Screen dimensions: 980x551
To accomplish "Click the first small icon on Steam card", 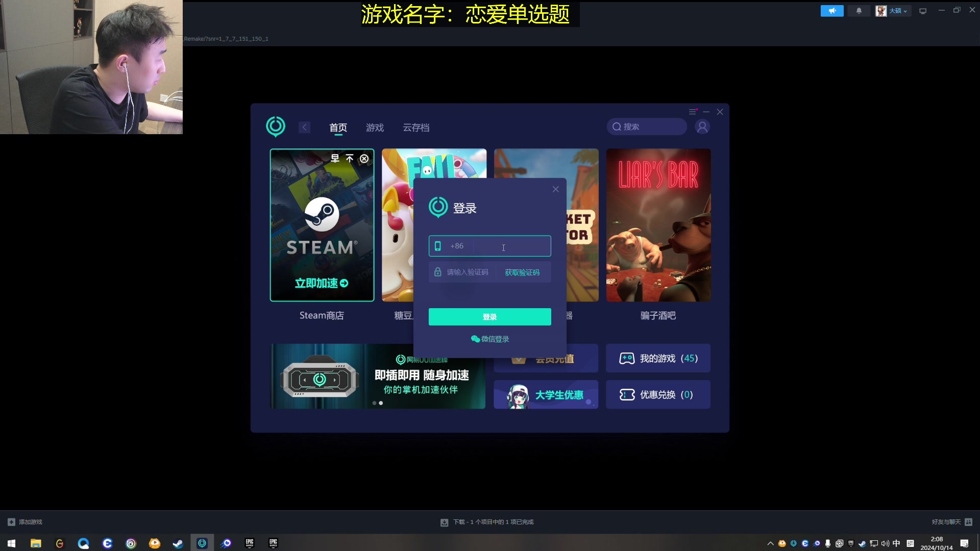I will (335, 159).
